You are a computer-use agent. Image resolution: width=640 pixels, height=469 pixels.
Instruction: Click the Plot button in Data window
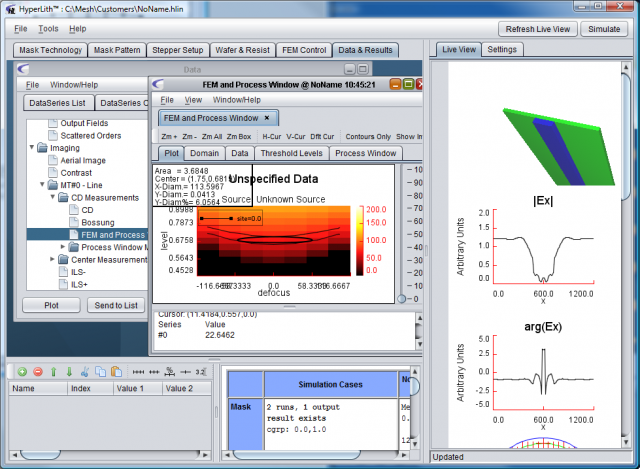(51, 305)
